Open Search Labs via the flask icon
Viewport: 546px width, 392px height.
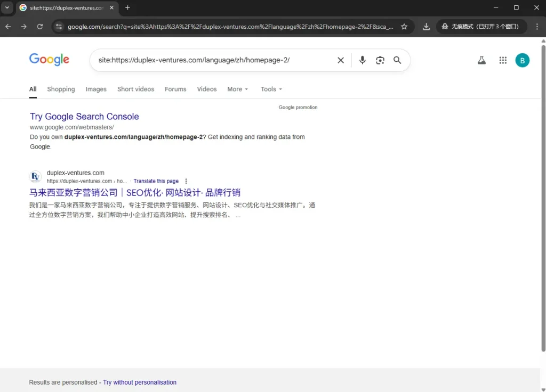coord(481,60)
